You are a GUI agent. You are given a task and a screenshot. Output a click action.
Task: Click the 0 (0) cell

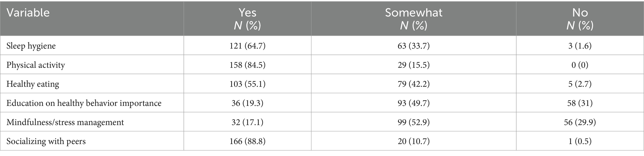(580, 65)
